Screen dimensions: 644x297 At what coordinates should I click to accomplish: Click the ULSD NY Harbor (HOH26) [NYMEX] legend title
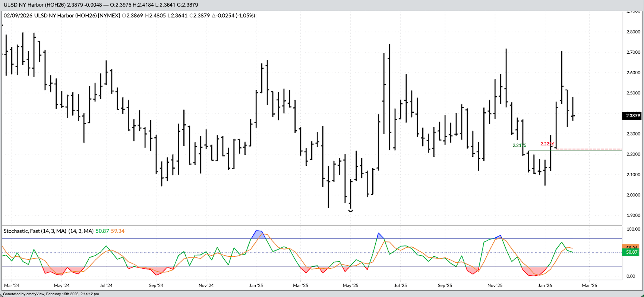pyautogui.click(x=77, y=16)
